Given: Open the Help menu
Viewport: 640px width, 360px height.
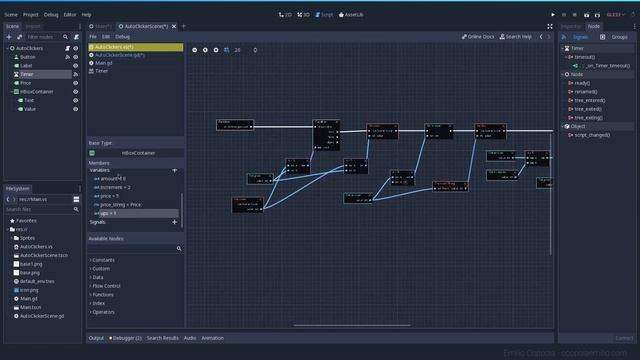Looking at the screenshot, I should pyautogui.click(x=87, y=15).
